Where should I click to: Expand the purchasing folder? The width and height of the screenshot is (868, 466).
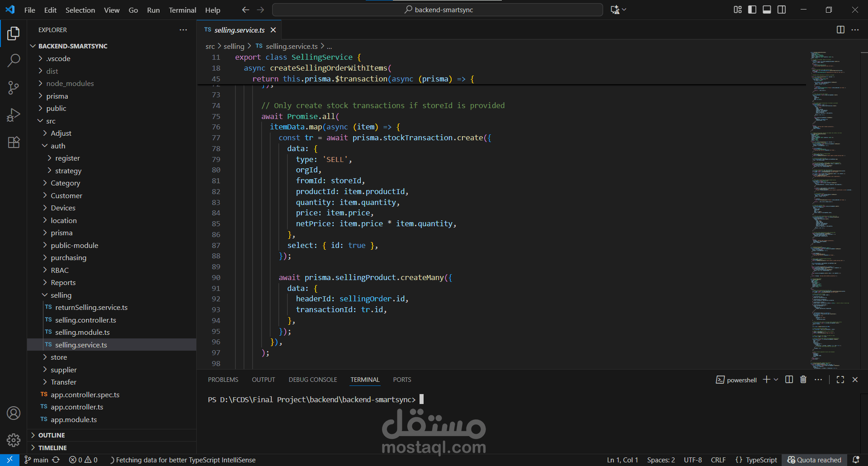[68, 258]
